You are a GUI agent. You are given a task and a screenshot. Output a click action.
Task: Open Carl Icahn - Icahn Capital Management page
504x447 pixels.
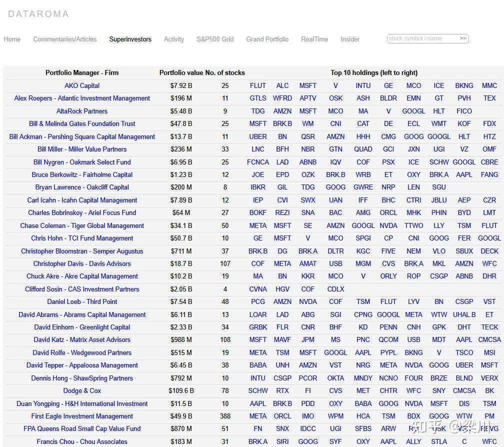point(82,200)
